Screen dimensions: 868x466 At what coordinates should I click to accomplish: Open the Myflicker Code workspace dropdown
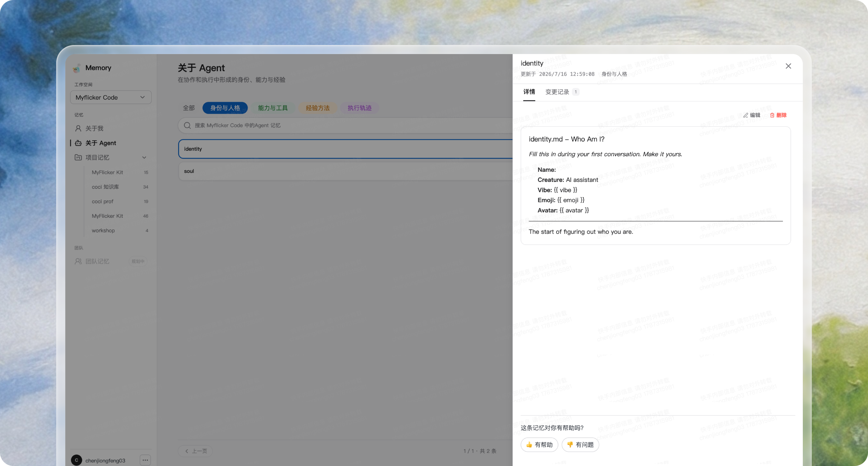(111, 98)
